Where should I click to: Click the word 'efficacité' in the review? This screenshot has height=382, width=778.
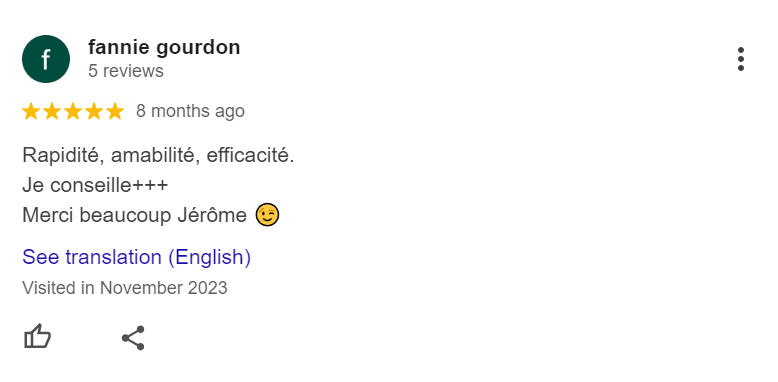248,156
